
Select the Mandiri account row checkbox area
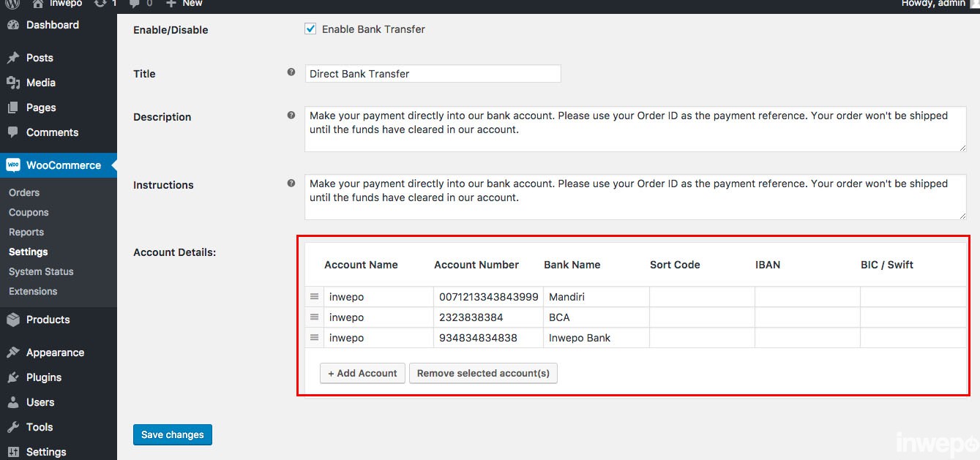pyautogui.click(x=314, y=296)
